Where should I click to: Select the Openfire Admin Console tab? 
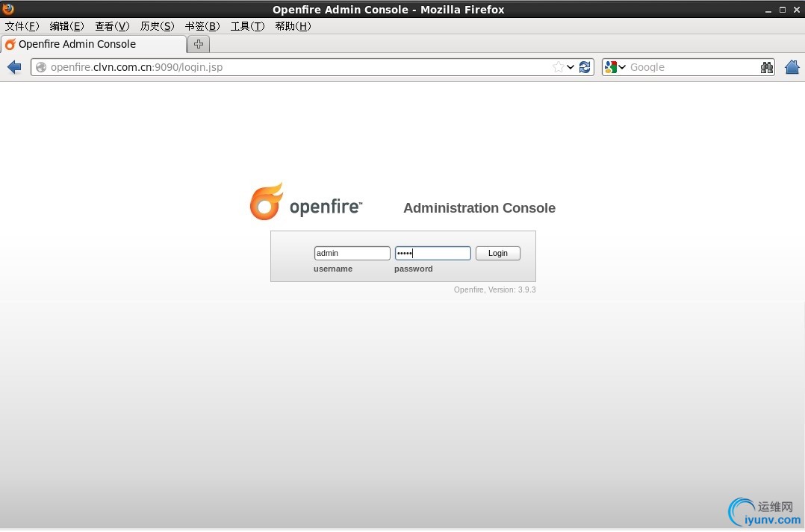click(93, 44)
